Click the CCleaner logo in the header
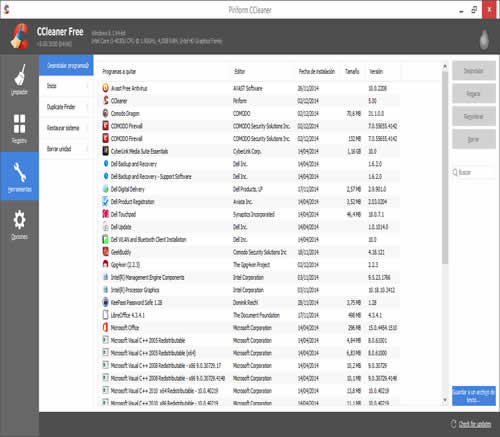The width and height of the screenshot is (500, 437). click(x=19, y=36)
